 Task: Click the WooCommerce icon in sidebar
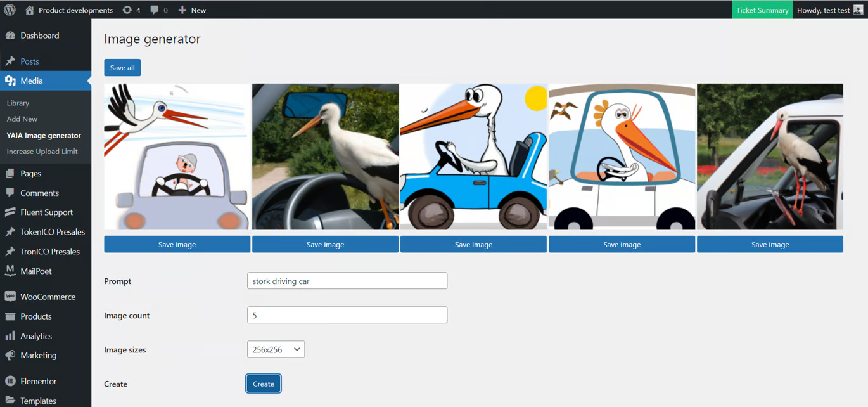10,297
